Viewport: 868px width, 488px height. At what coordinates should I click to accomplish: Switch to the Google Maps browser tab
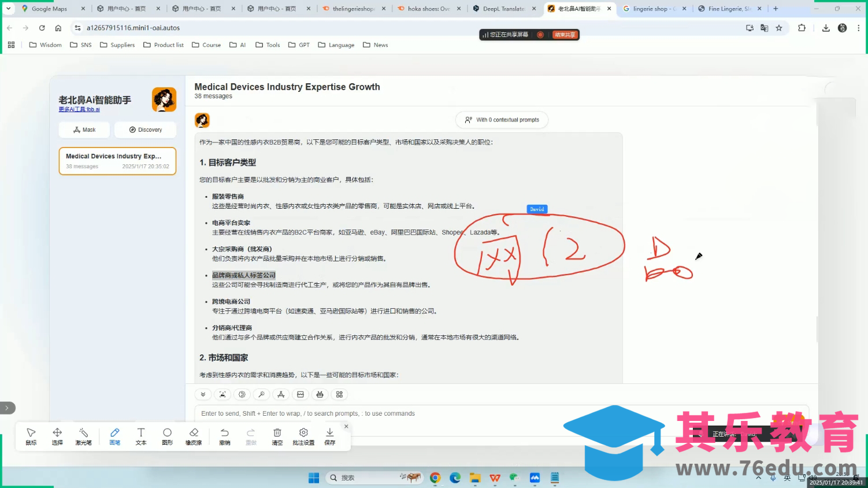(49, 9)
